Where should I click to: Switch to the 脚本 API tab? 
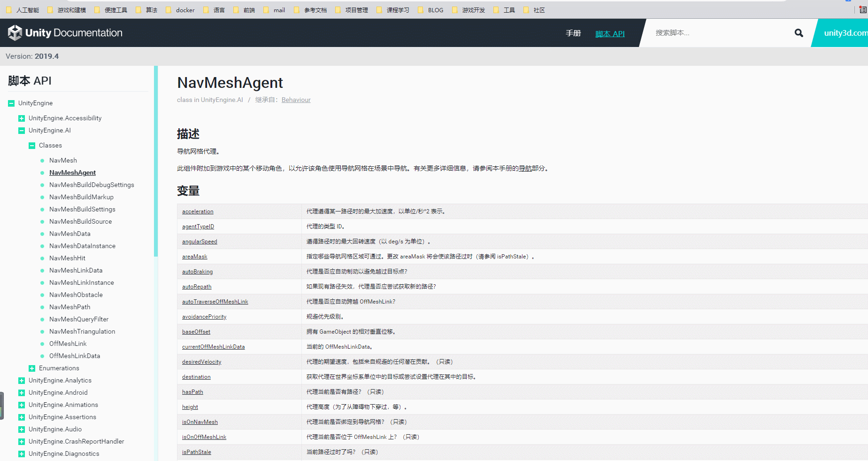610,34
